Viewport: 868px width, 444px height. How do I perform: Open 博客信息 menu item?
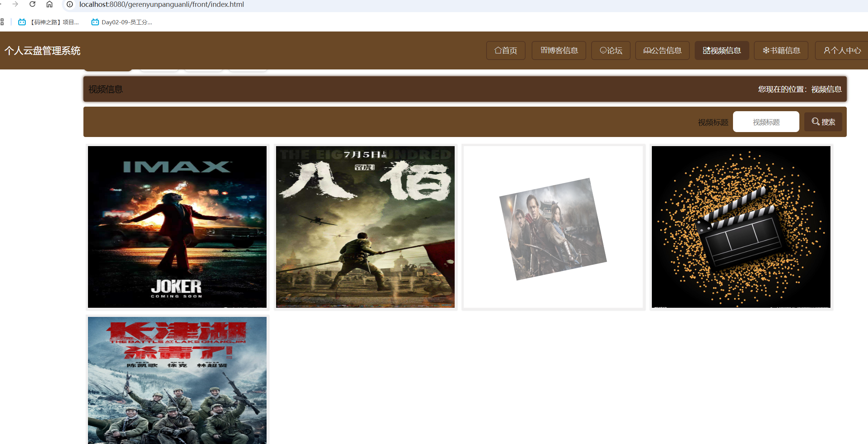click(559, 50)
